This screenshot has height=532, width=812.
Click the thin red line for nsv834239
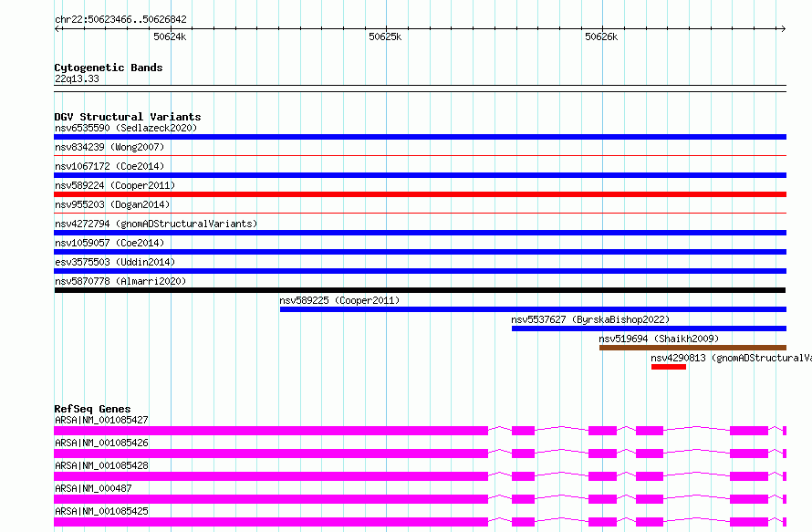coord(420,155)
